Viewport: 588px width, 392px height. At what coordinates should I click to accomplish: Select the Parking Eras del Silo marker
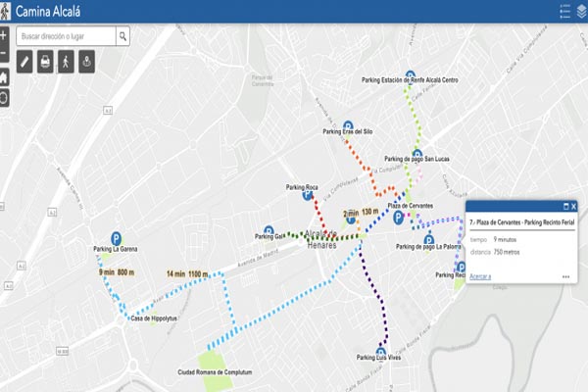[x=348, y=125]
